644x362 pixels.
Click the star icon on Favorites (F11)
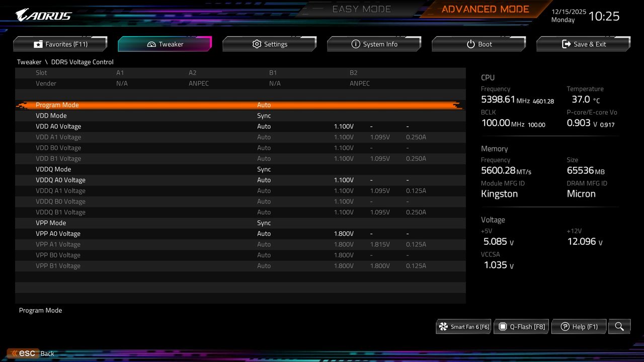(x=38, y=44)
